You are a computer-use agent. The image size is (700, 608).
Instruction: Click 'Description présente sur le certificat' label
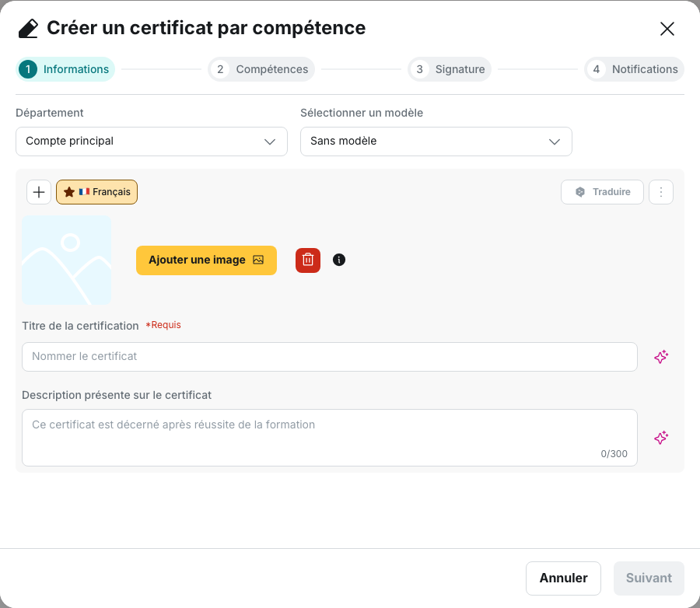117,395
